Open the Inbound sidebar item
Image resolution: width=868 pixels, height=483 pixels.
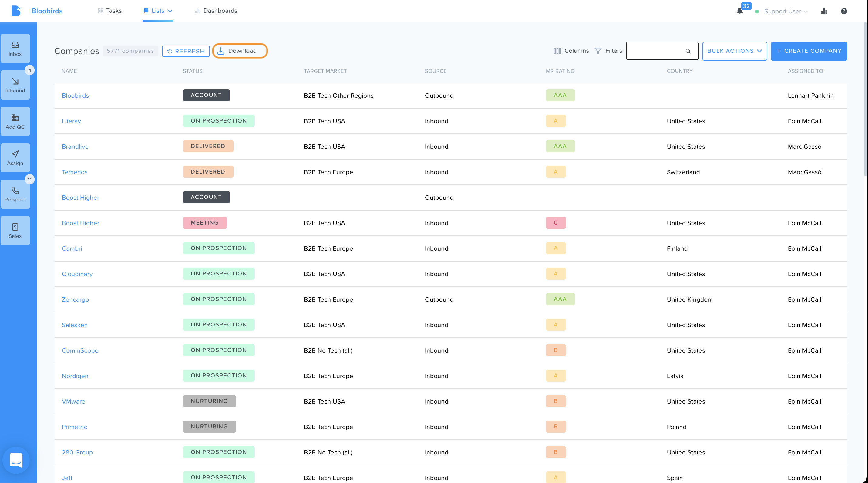coord(15,85)
